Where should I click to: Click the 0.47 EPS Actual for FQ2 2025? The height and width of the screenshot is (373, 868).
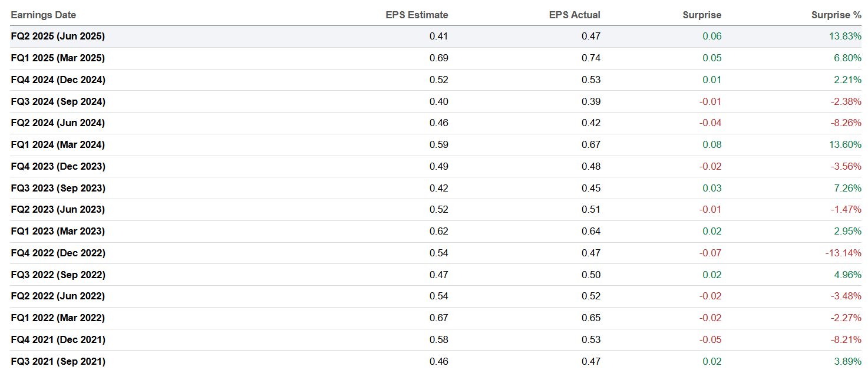tap(592, 36)
